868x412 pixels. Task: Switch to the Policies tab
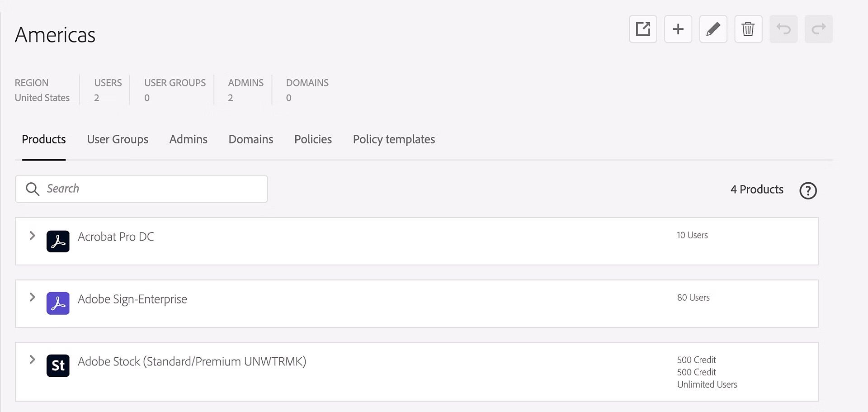point(313,139)
